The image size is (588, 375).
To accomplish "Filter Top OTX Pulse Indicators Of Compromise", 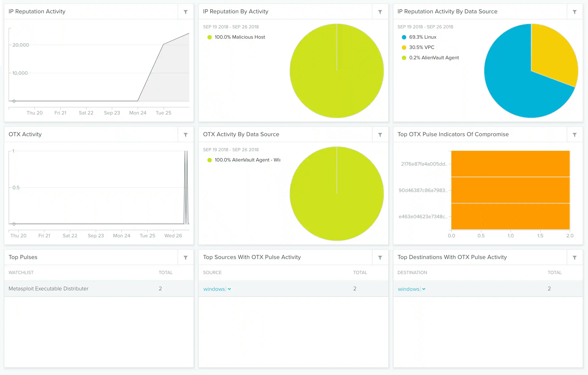I will [574, 135].
